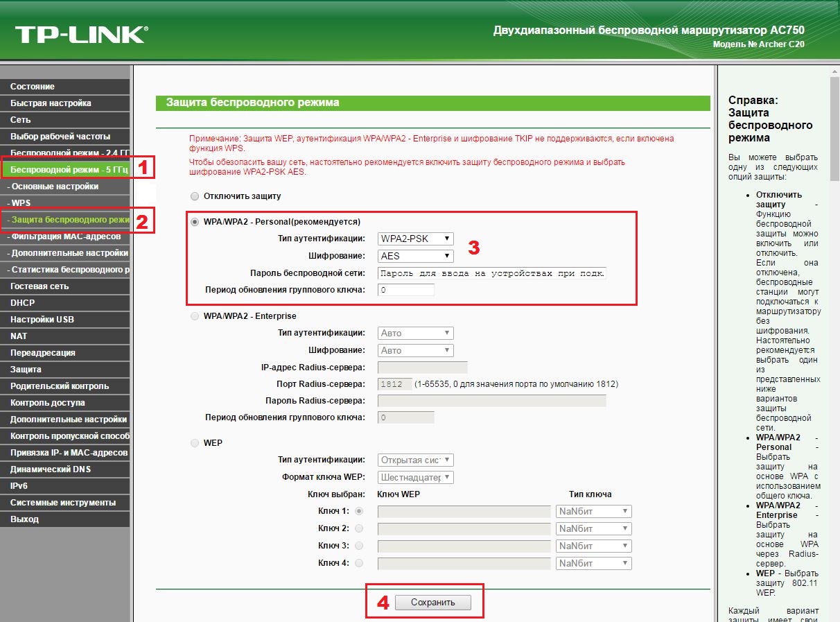The image size is (840, 622).
Task: Open 'Защита' menu item
Action: pos(64,370)
